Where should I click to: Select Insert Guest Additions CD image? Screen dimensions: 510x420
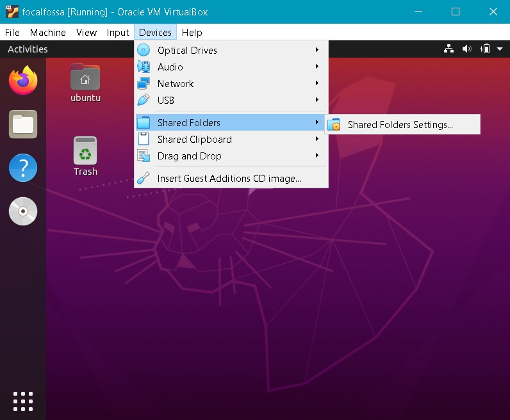click(229, 179)
